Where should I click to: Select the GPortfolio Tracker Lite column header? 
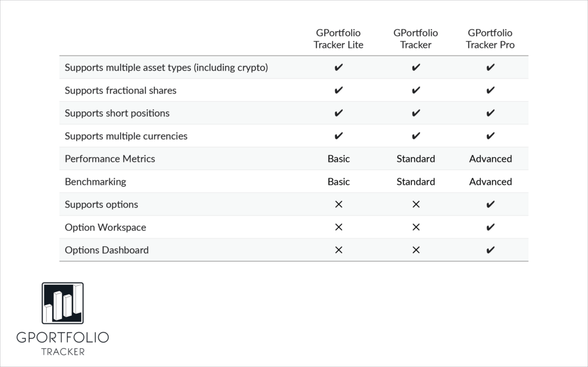pos(338,39)
